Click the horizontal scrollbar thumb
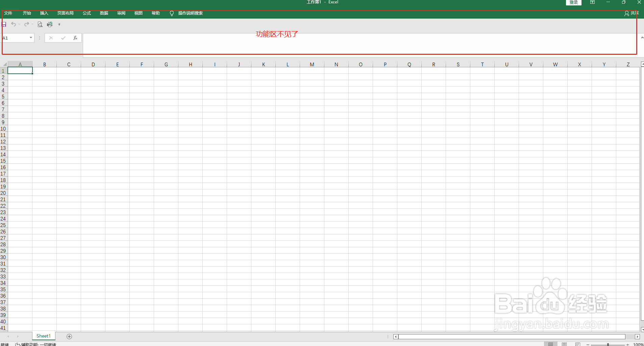The height and width of the screenshot is (346, 644). click(512, 337)
